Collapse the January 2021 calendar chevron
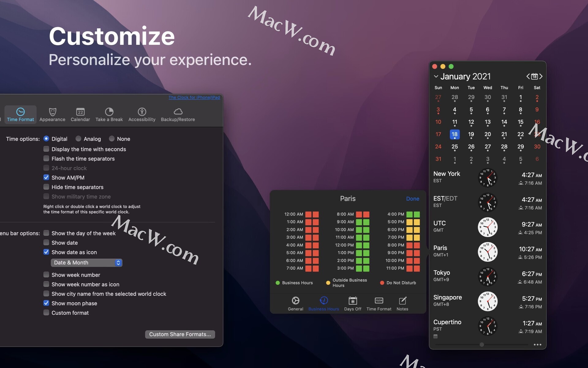This screenshot has height=368, width=588. pos(436,76)
